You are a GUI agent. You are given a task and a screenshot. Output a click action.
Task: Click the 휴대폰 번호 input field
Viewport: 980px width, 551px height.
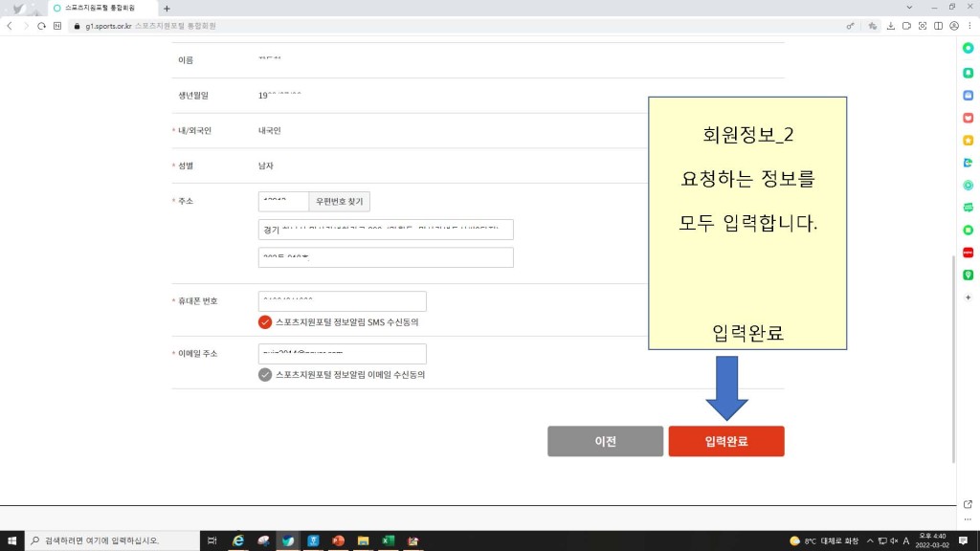[x=342, y=301]
